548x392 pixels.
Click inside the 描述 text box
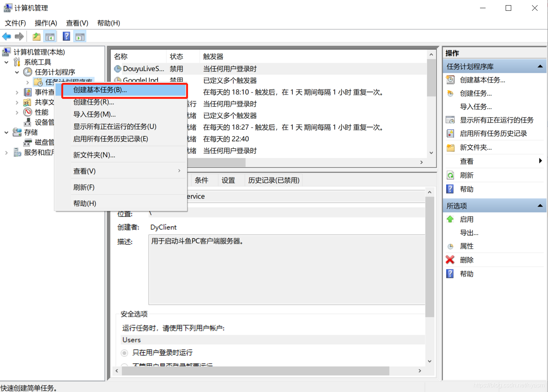pyautogui.click(x=287, y=269)
